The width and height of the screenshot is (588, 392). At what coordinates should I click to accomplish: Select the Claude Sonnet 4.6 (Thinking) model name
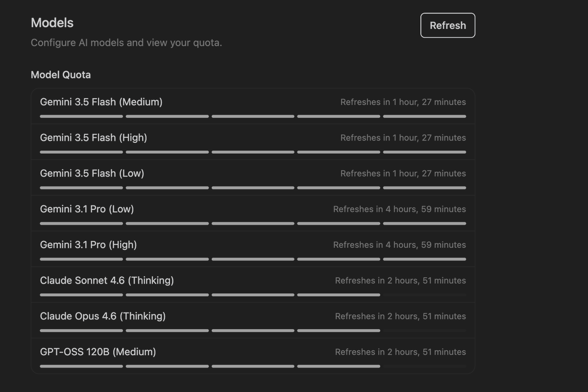click(107, 281)
